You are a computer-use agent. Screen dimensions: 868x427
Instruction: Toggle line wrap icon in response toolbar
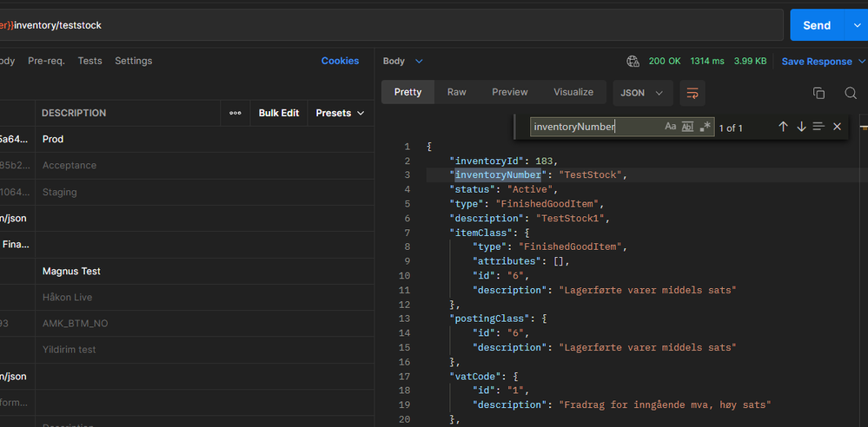click(x=692, y=93)
